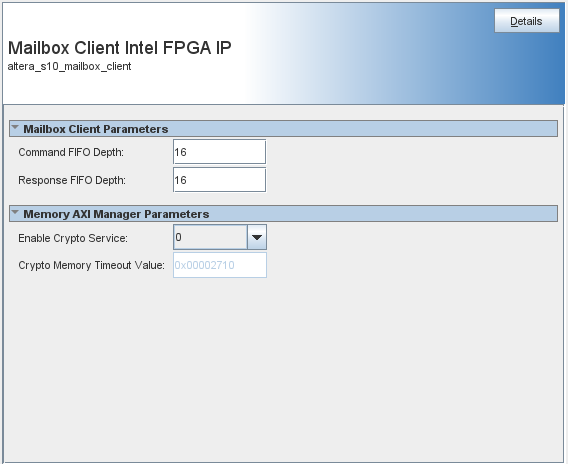Screen dimensions: 568x464
Task: Click the Crypto Memory Timeout Value label
Action: [91, 265]
